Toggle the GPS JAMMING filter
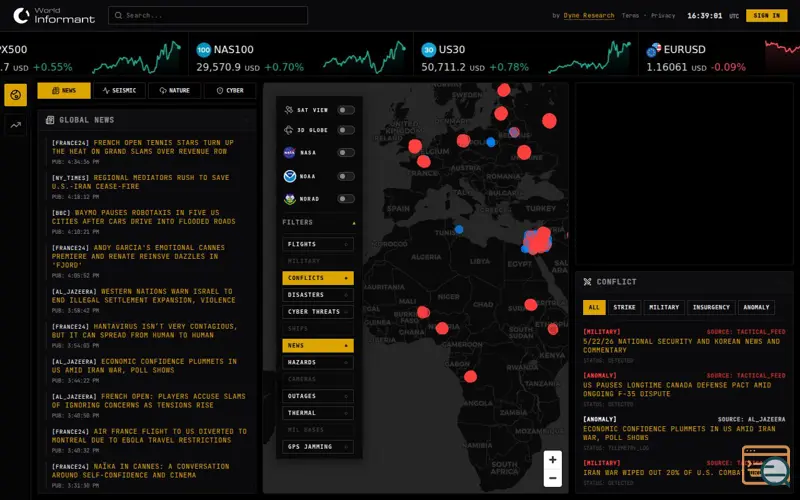 [x=317, y=446]
